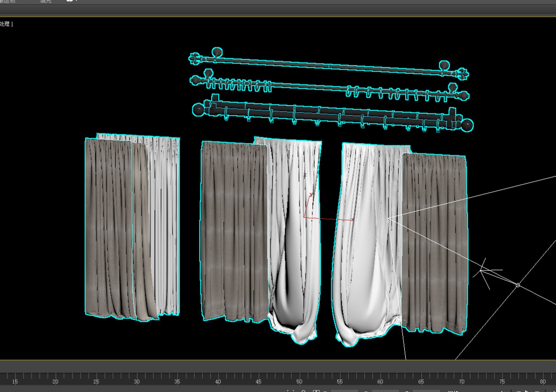The image size is (556, 392).
Task: Jump to frame 20 on the timeline
Action: click(55, 381)
